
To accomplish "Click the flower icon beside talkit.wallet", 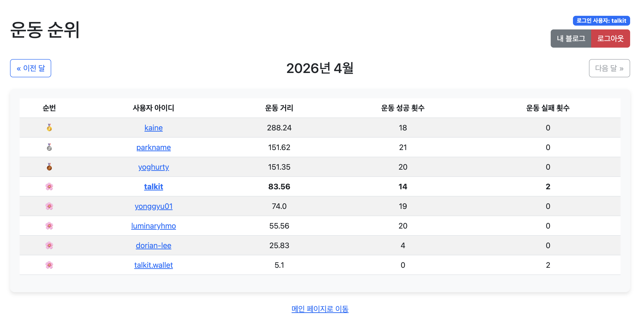I will [x=49, y=265].
